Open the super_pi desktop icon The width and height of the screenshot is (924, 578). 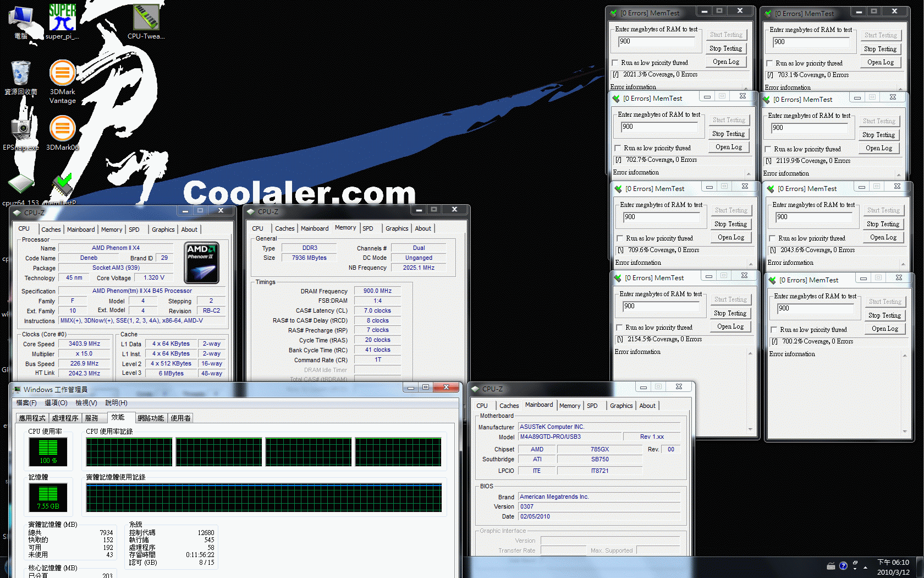click(62, 22)
